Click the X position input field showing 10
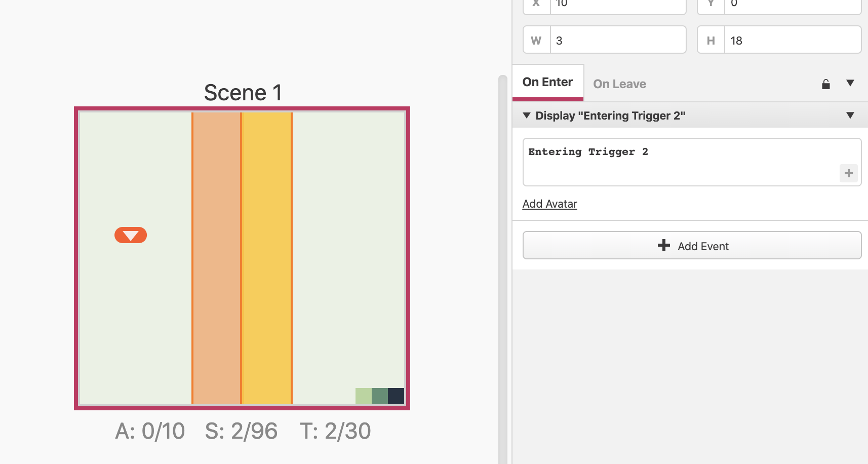The image size is (868, 464). [x=618, y=4]
